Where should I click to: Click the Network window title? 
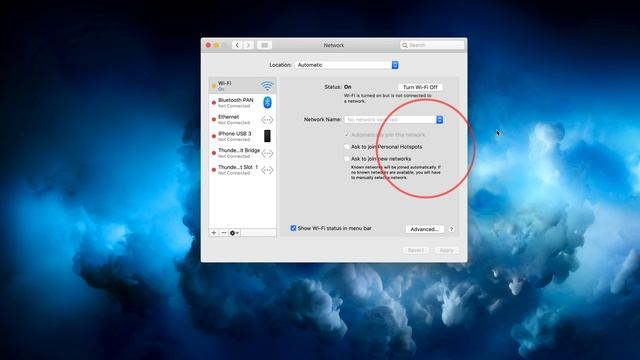point(334,45)
